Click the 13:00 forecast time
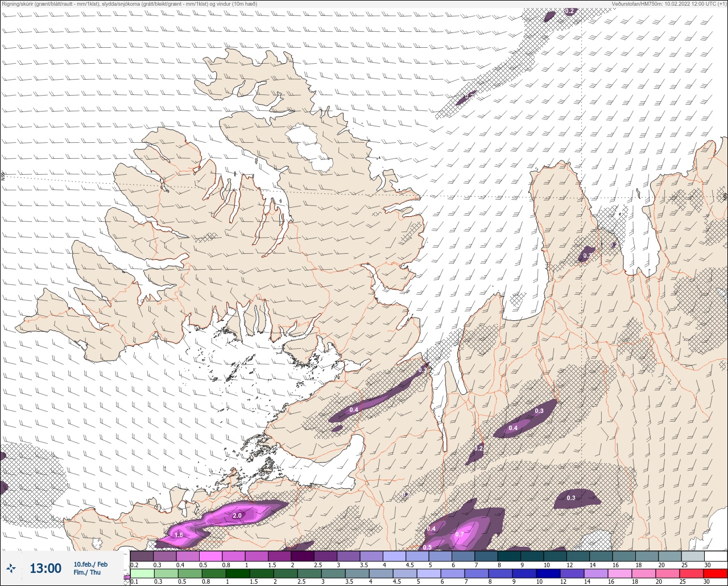728x586 pixels. click(45, 568)
